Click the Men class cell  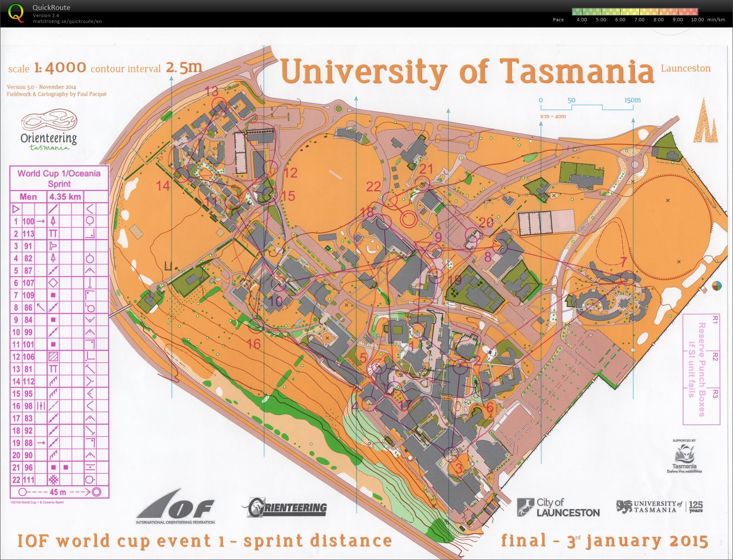click(28, 197)
